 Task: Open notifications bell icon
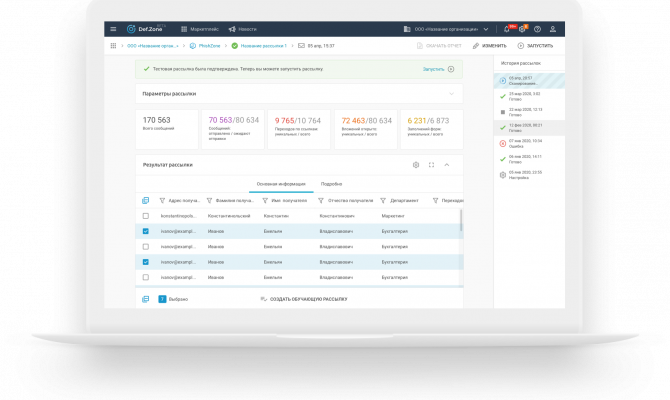tap(507, 29)
